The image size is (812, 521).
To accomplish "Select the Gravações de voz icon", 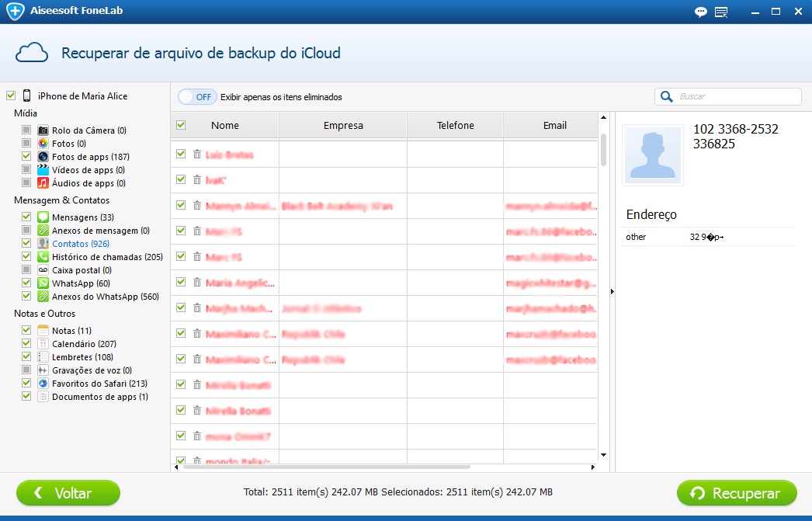I will click(x=43, y=370).
